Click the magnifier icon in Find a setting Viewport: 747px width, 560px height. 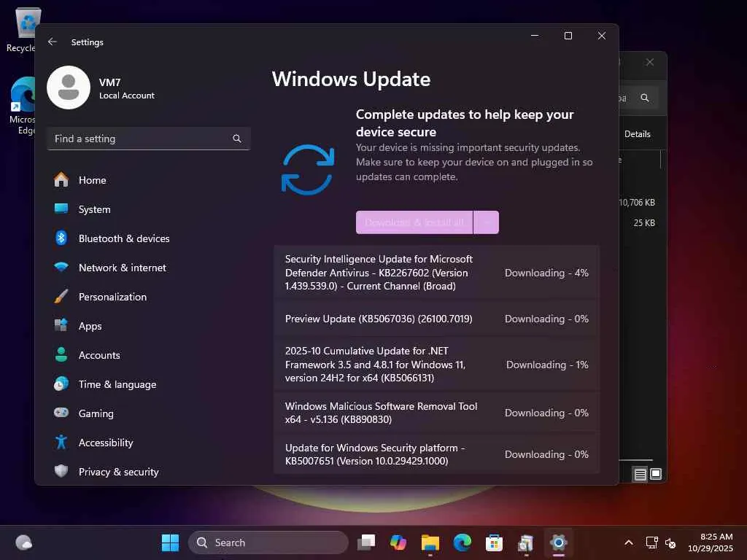(x=237, y=139)
